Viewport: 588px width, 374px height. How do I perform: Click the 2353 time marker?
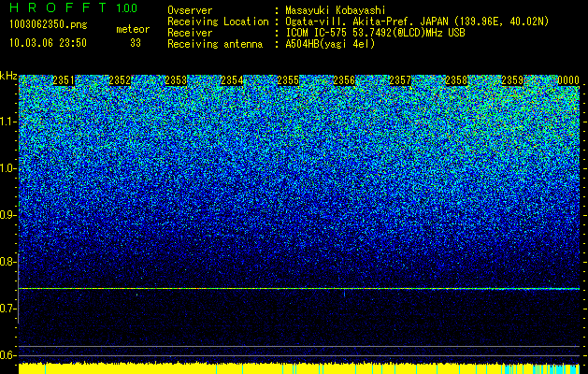click(176, 80)
